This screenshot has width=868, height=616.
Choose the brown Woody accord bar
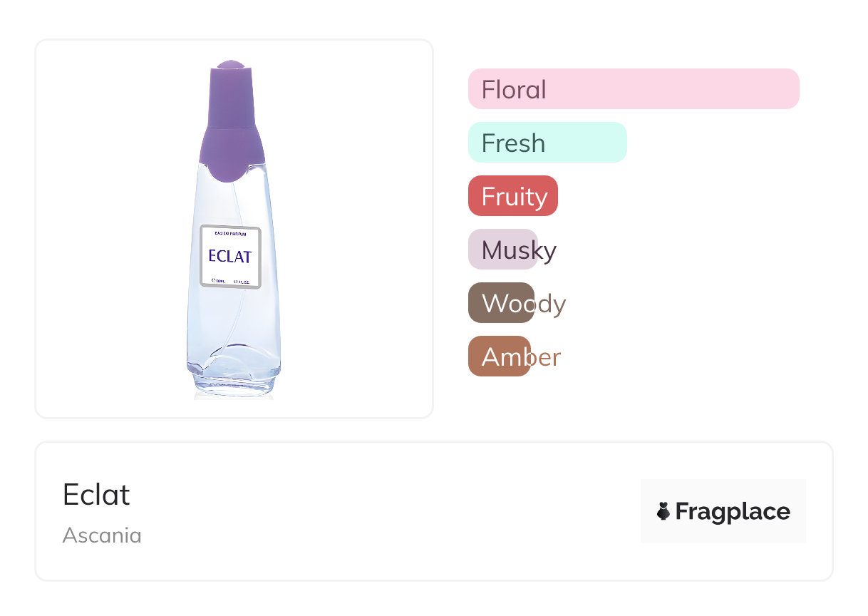(501, 303)
